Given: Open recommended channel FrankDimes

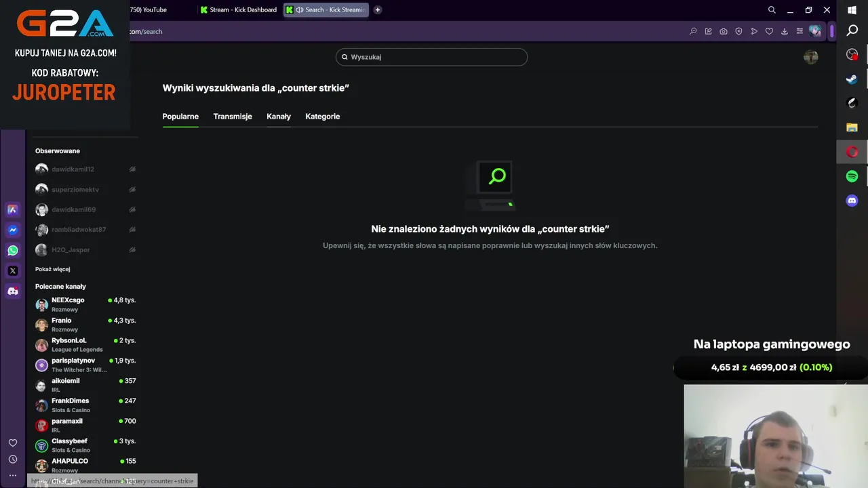Looking at the screenshot, I should coord(85,405).
